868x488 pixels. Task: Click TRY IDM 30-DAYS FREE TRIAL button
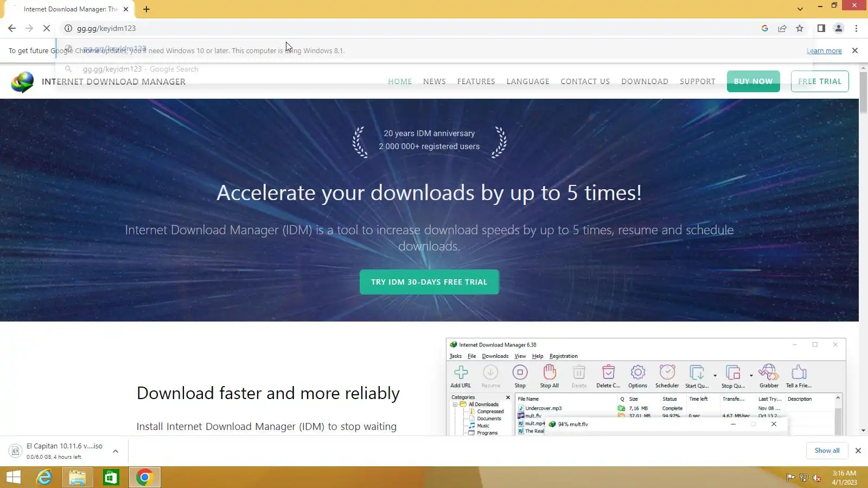429,282
